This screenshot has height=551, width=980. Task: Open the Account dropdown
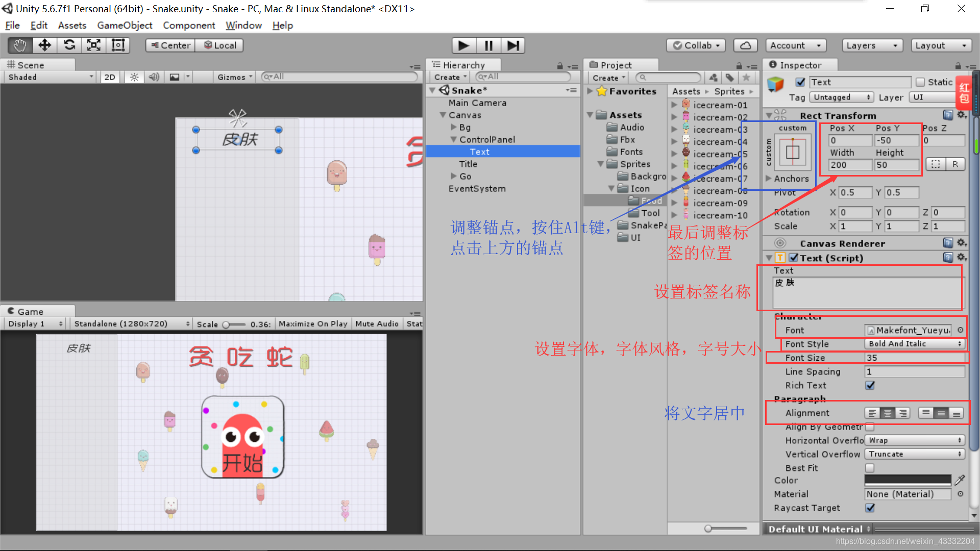pos(796,45)
